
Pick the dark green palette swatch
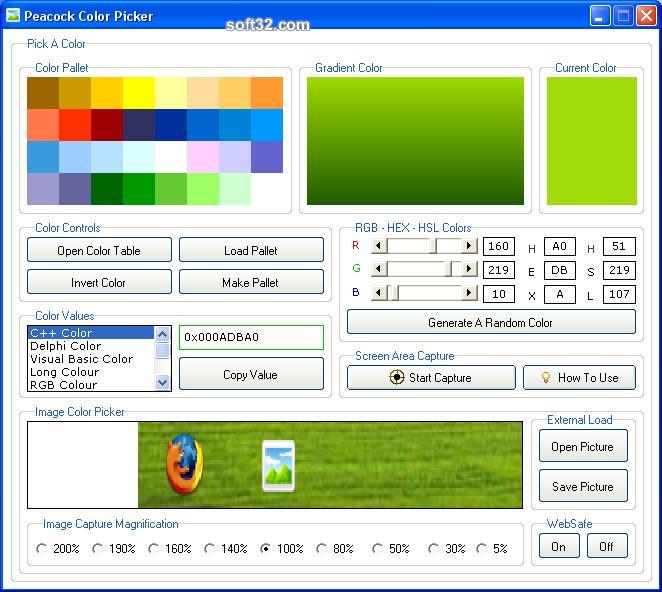click(x=107, y=189)
